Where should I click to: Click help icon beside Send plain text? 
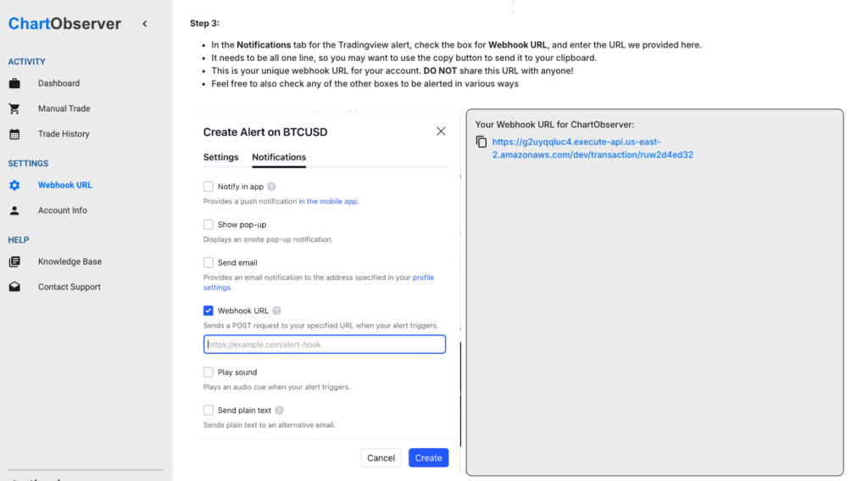point(279,410)
